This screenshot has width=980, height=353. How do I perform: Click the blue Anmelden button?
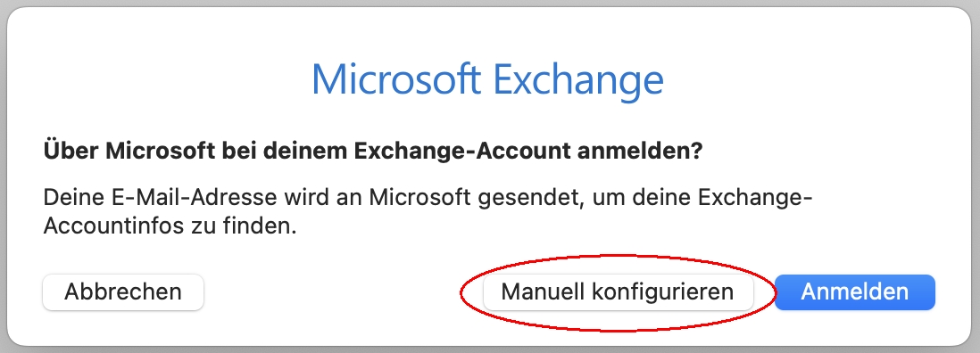(855, 291)
